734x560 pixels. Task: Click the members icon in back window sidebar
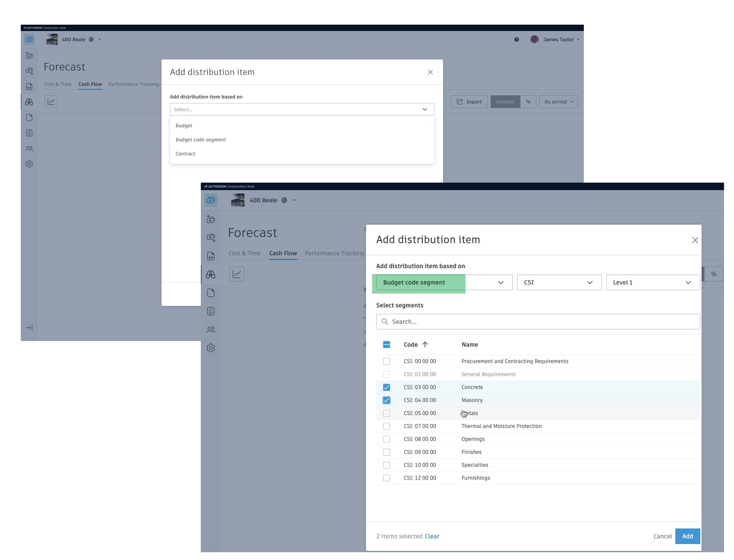[29, 148]
